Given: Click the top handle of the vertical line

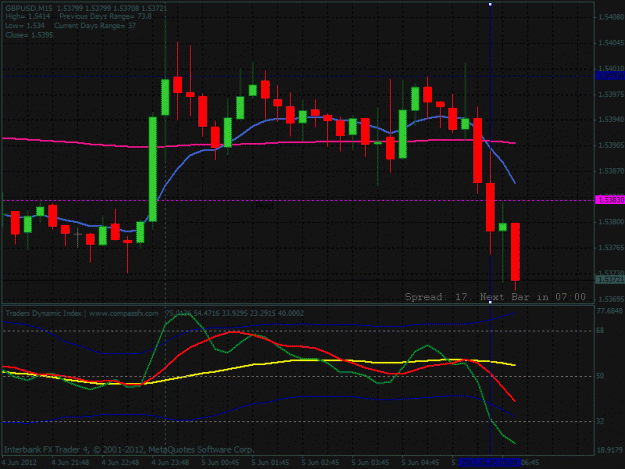Looking at the screenshot, I should (490, 4).
